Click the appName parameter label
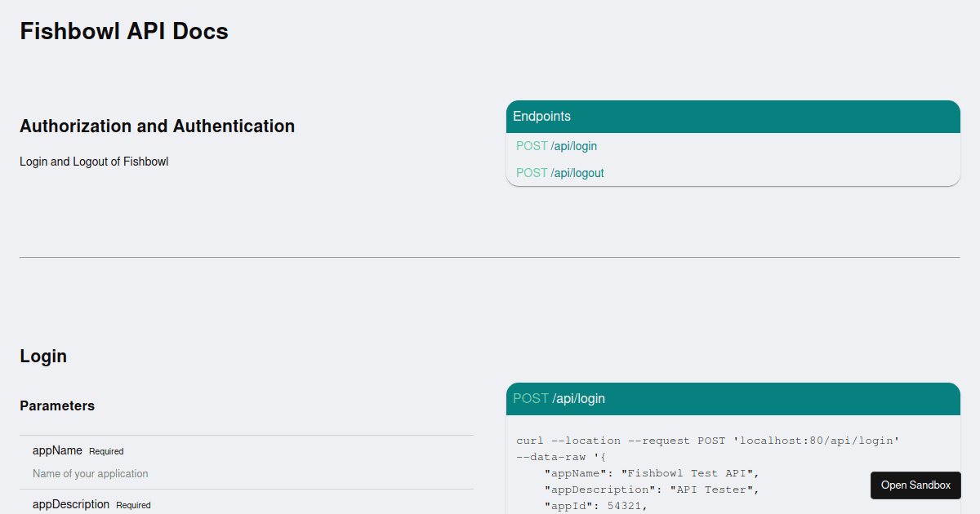980x514 pixels. coord(57,450)
